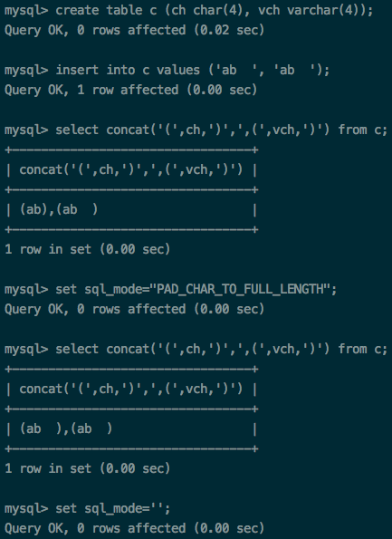Click the first '1 row in set' message
The height and width of the screenshot is (539, 392).
(x=88, y=249)
